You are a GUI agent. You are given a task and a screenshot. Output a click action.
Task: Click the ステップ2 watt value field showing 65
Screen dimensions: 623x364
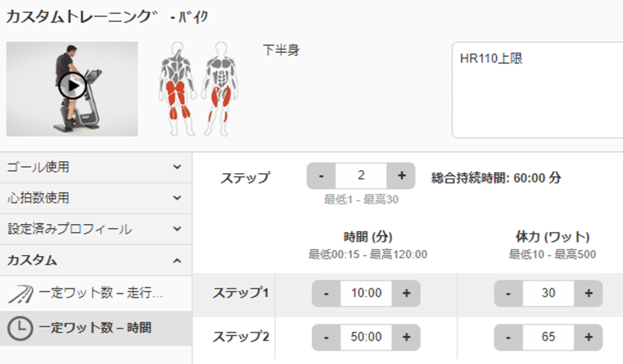[x=548, y=337]
